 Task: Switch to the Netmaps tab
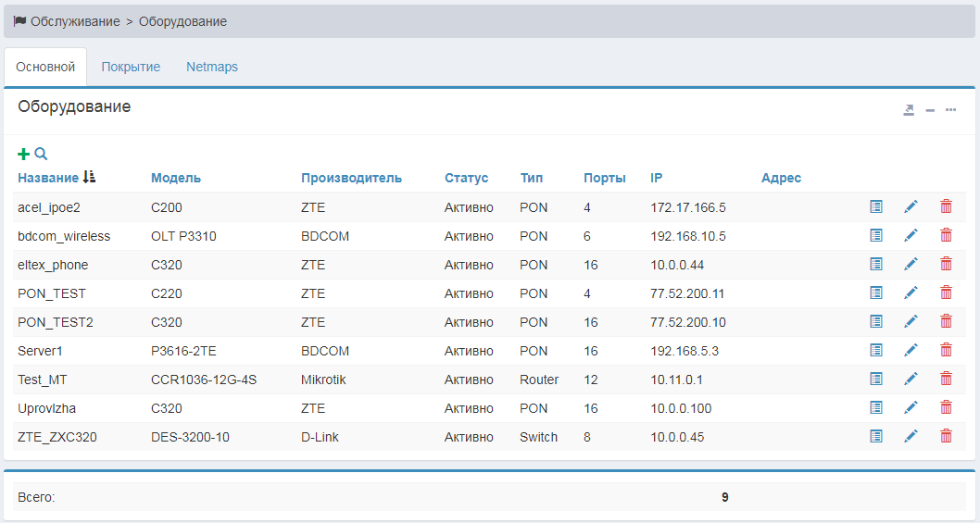point(212,67)
